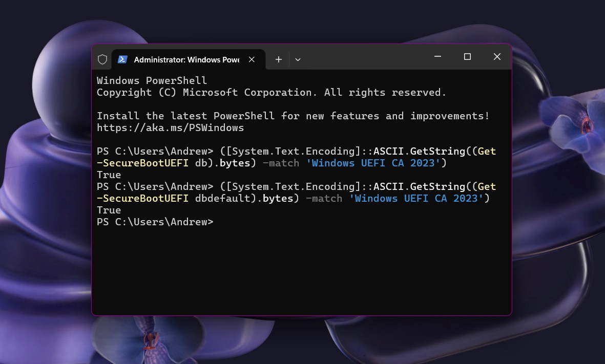Screen dimensions: 605x364
Task: Click the PowerShell icon on the active tab
Action: click(122, 59)
